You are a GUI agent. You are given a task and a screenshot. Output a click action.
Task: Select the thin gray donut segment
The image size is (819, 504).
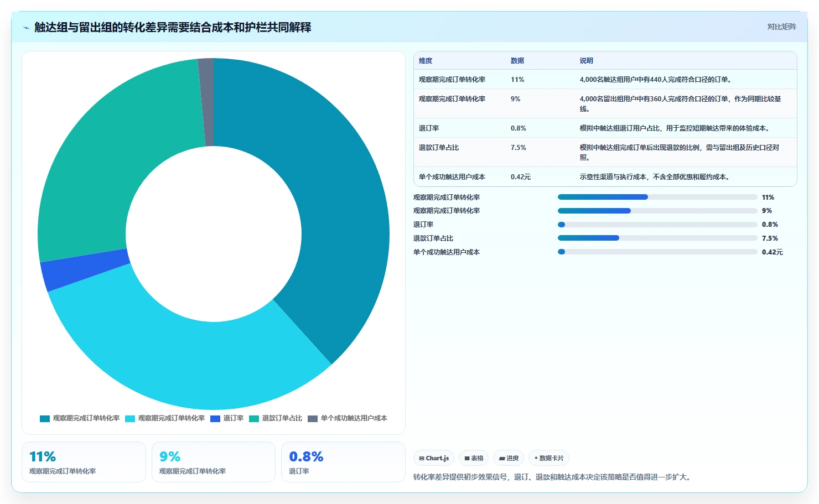tap(206, 102)
